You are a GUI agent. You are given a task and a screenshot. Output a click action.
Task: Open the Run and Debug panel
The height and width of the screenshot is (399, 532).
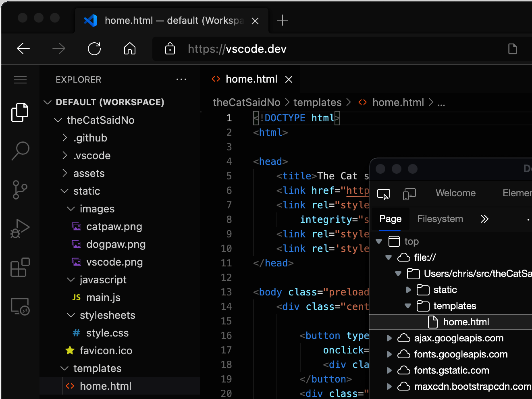[20, 228]
